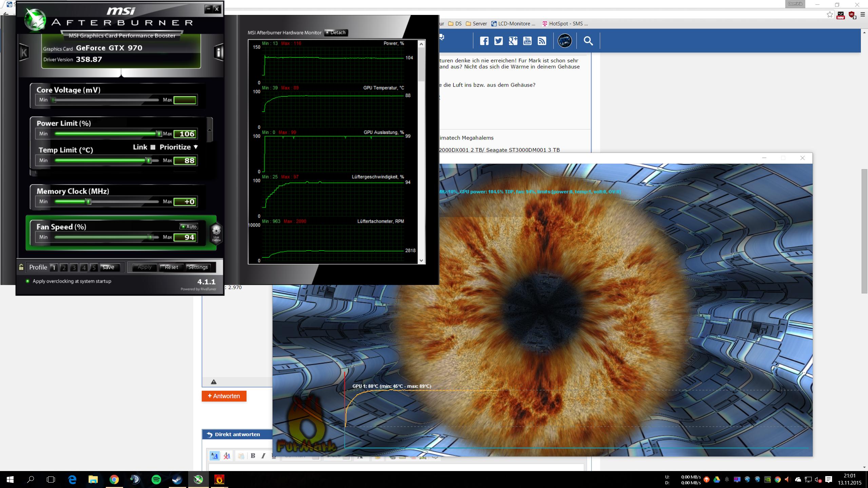This screenshot has height=488, width=868.
Task: Open the Steam extension icon in Chrome
Action: click(x=841, y=15)
